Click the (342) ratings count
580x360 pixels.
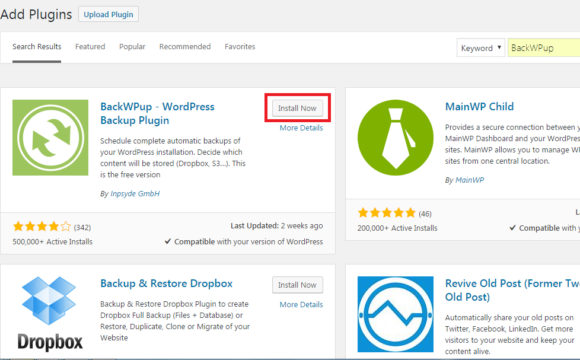point(82,227)
